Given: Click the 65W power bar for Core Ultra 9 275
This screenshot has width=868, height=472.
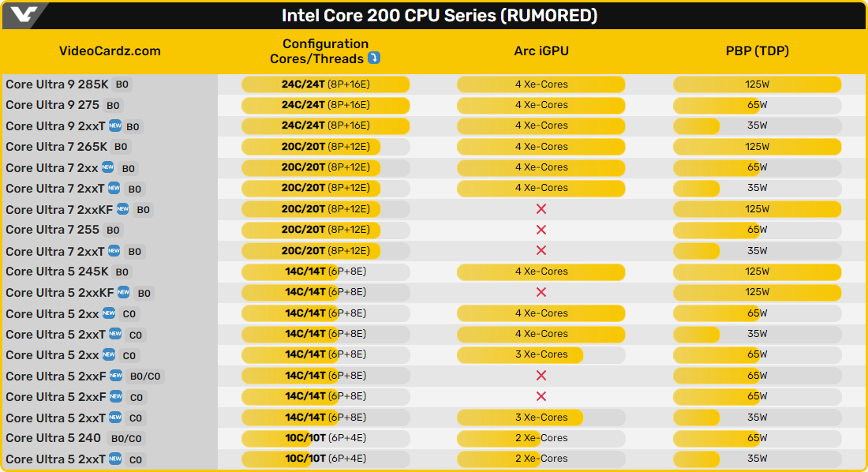Looking at the screenshot, I should pyautogui.click(x=716, y=105).
